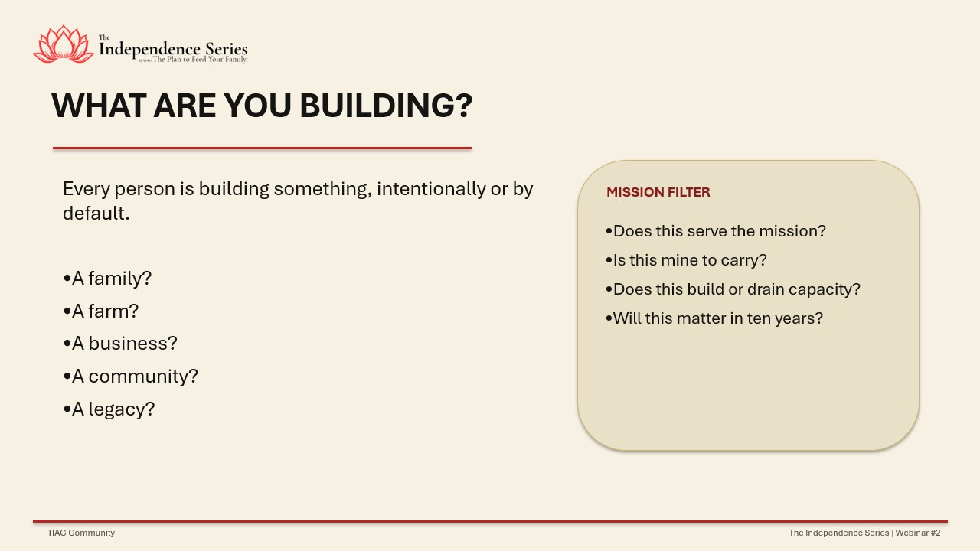Click The Independence Series Webinar #2 footer
The height and width of the screenshot is (551, 980).
pos(864,533)
